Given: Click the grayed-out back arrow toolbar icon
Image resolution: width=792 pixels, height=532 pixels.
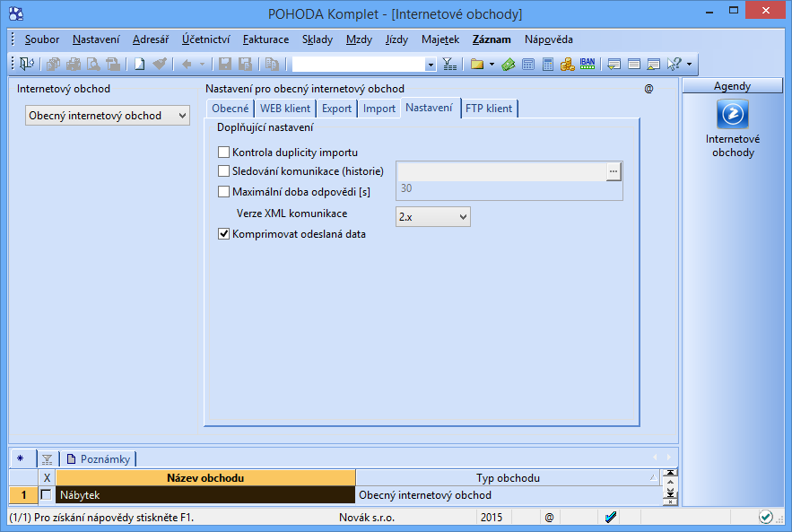Looking at the screenshot, I should (187, 64).
